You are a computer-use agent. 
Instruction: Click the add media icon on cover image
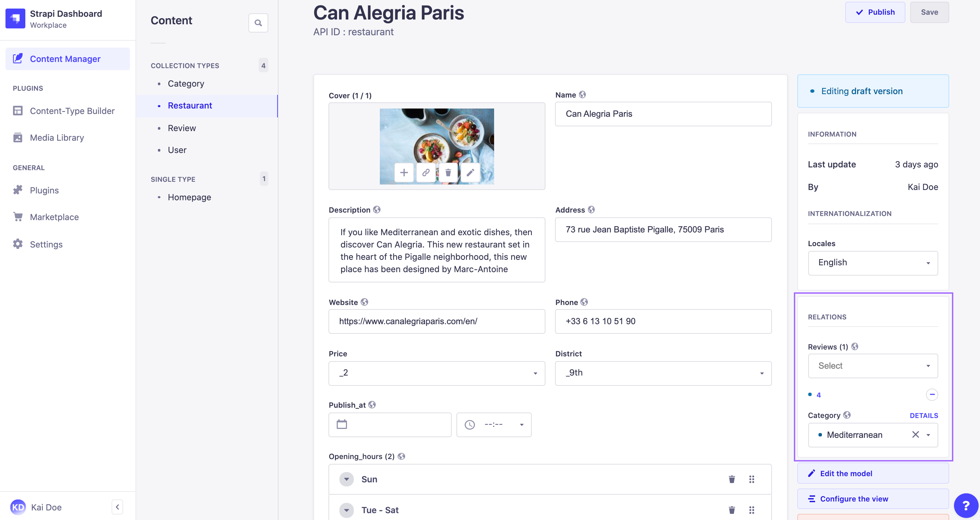404,173
